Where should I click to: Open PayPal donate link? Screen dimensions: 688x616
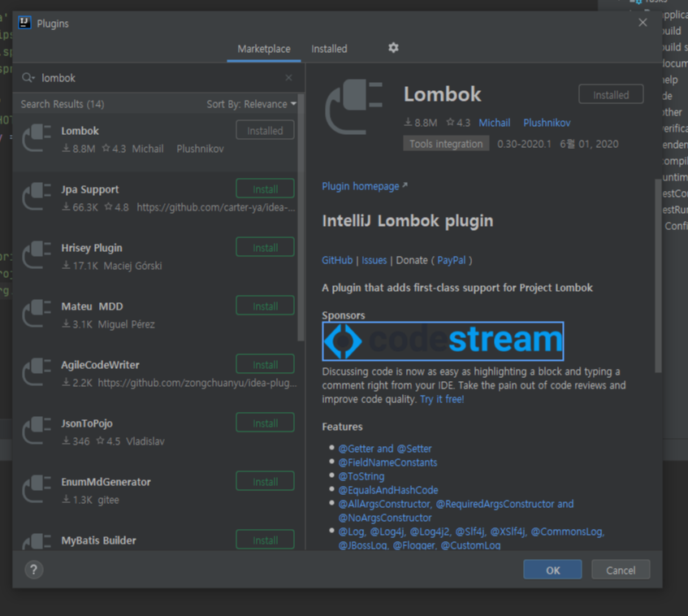(x=451, y=260)
